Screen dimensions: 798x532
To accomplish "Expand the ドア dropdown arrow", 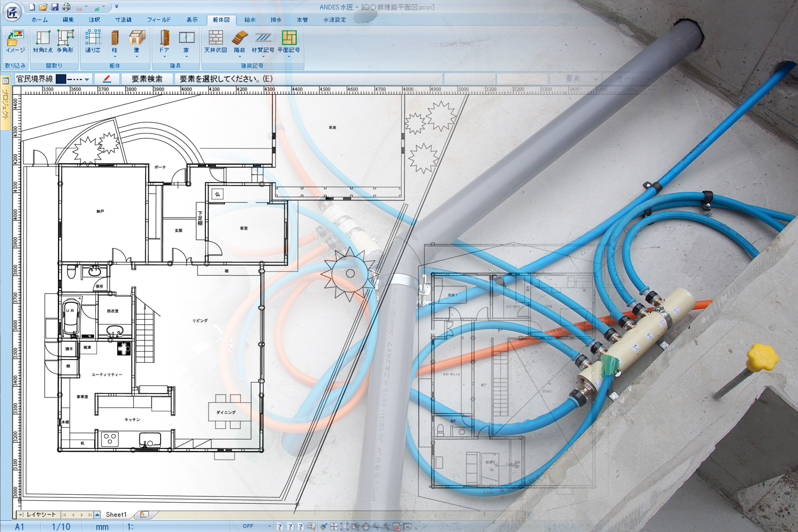I will tap(164, 56).
